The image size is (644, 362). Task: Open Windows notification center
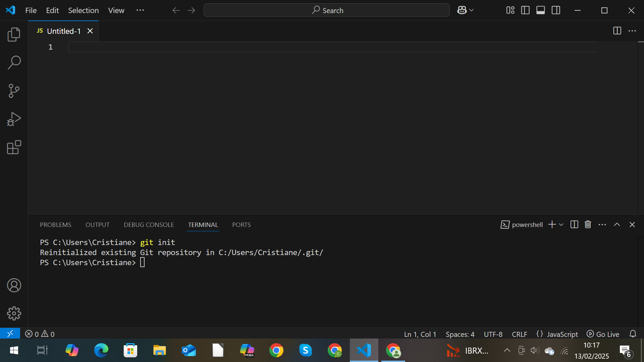pyautogui.click(x=626, y=351)
